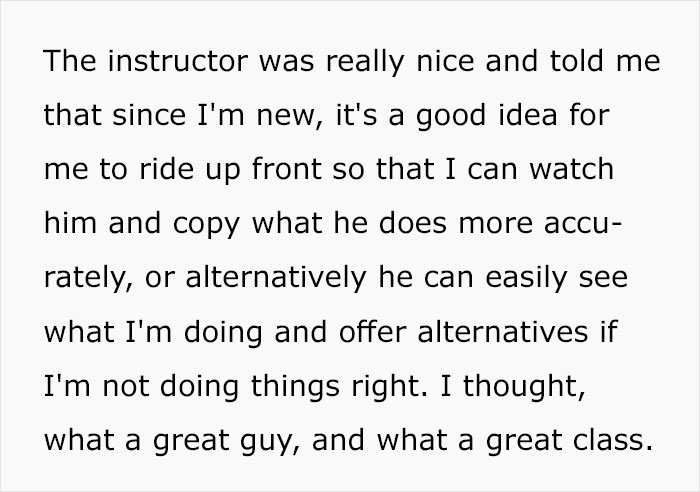The image size is (700, 492).
Task: Select the words "told me"
Action: click(605, 61)
